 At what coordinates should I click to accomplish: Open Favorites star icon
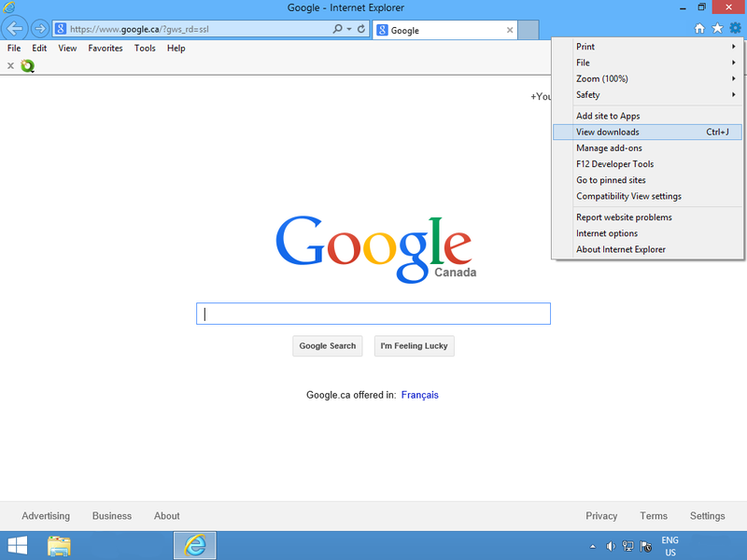click(x=717, y=29)
